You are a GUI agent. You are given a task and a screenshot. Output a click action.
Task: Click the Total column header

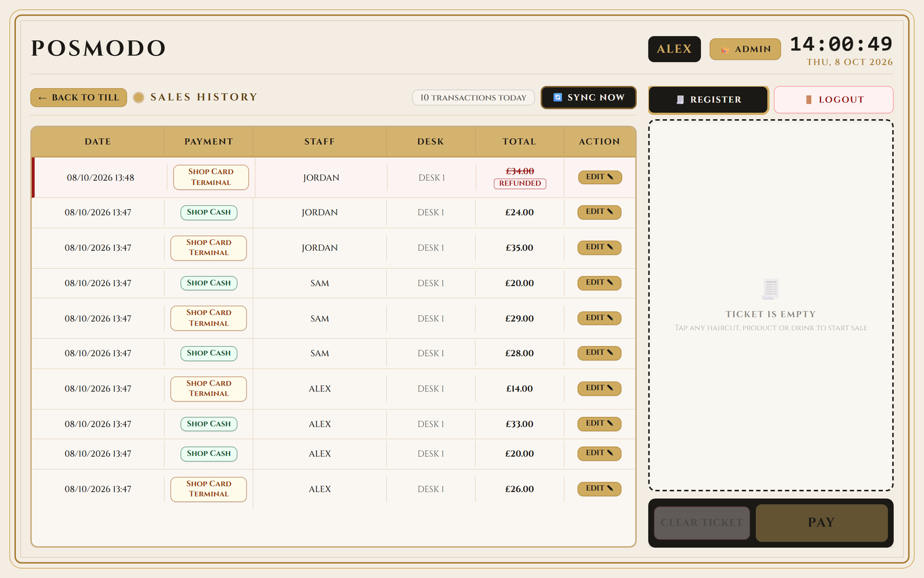click(519, 142)
